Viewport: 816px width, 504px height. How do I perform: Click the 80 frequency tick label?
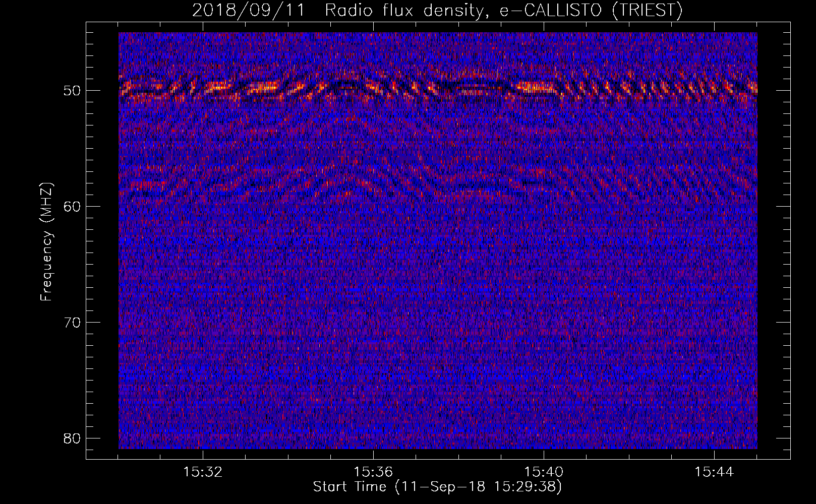72,438
